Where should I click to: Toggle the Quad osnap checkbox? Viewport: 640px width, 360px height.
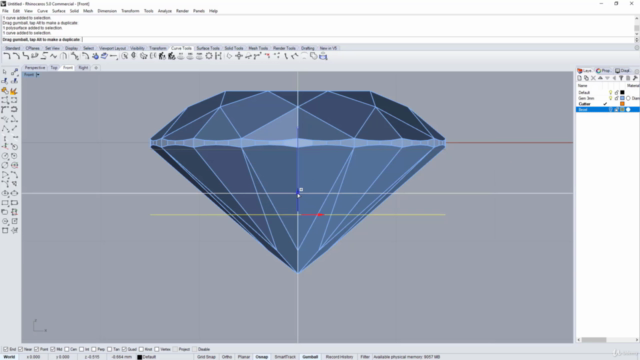coord(124,349)
